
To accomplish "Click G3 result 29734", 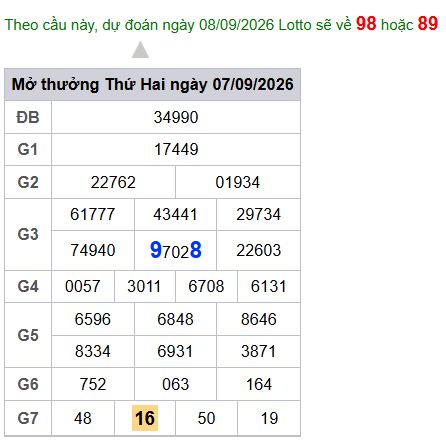I will coord(259,214).
